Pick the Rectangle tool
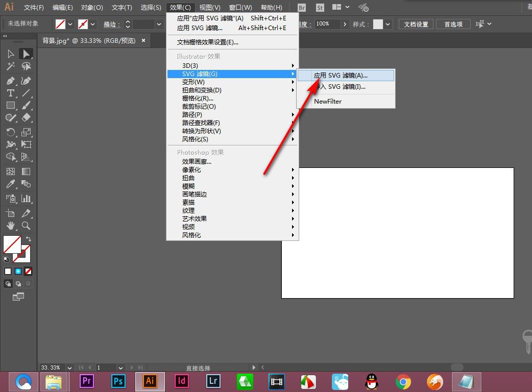 (10, 105)
